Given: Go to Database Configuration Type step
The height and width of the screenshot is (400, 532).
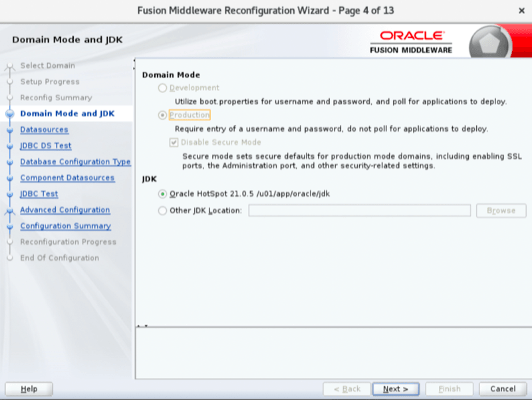Looking at the screenshot, I should tap(75, 161).
